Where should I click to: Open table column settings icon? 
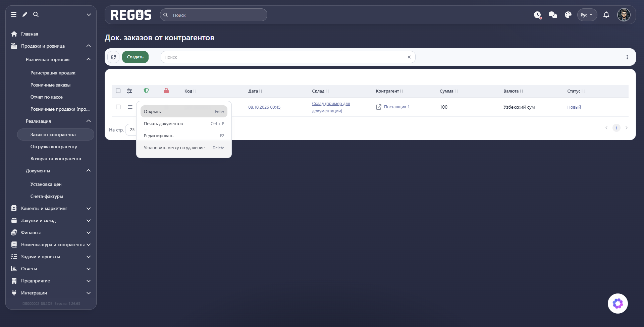tap(129, 91)
